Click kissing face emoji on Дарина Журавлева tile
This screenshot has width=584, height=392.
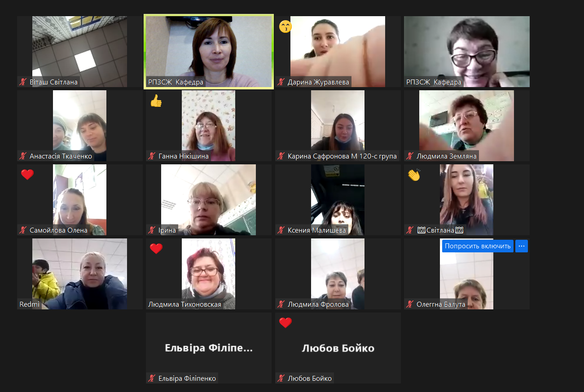(285, 26)
